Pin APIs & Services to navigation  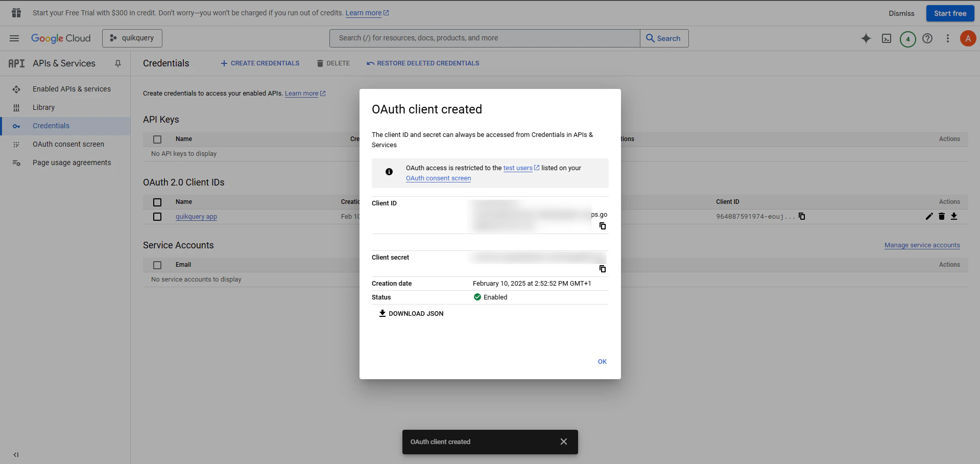tap(118, 63)
